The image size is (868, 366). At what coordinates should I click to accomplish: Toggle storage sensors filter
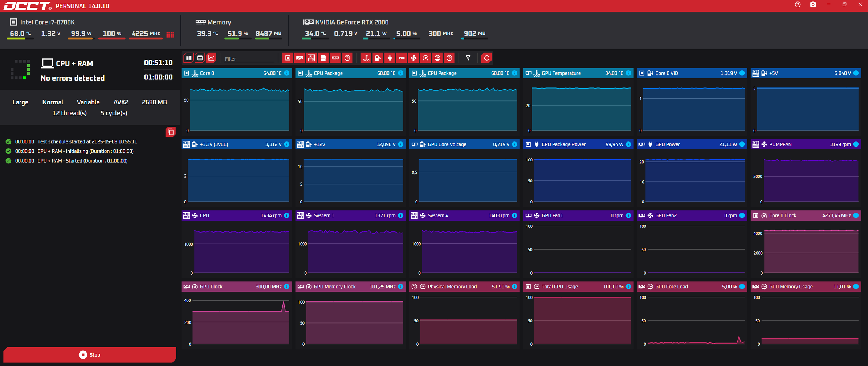(x=323, y=58)
